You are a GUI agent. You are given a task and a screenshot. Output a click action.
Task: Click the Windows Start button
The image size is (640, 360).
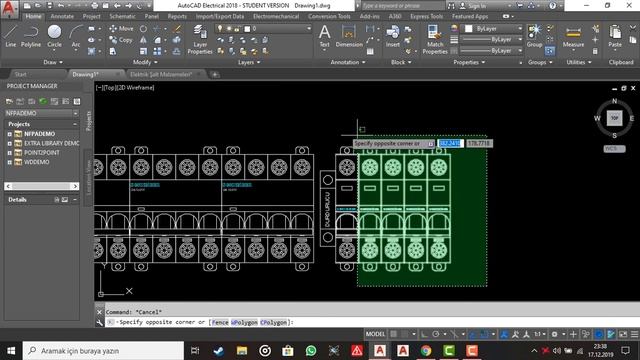11,351
